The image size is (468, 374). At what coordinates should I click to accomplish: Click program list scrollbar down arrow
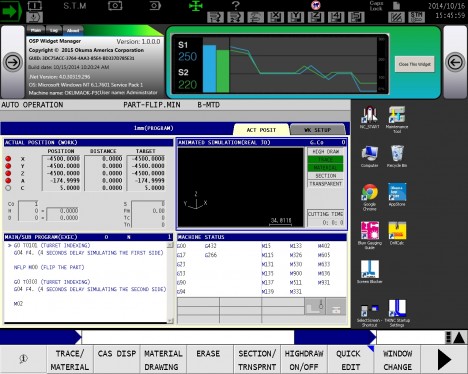[x=170, y=321]
